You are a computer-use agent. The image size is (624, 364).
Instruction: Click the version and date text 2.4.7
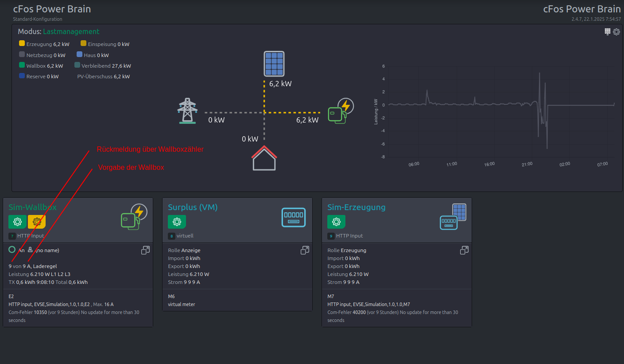(596, 19)
